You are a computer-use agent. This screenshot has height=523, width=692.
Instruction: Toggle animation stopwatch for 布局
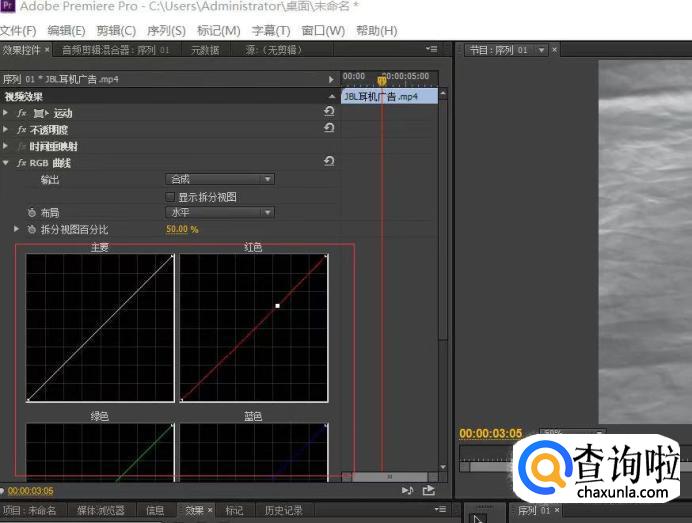point(32,213)
